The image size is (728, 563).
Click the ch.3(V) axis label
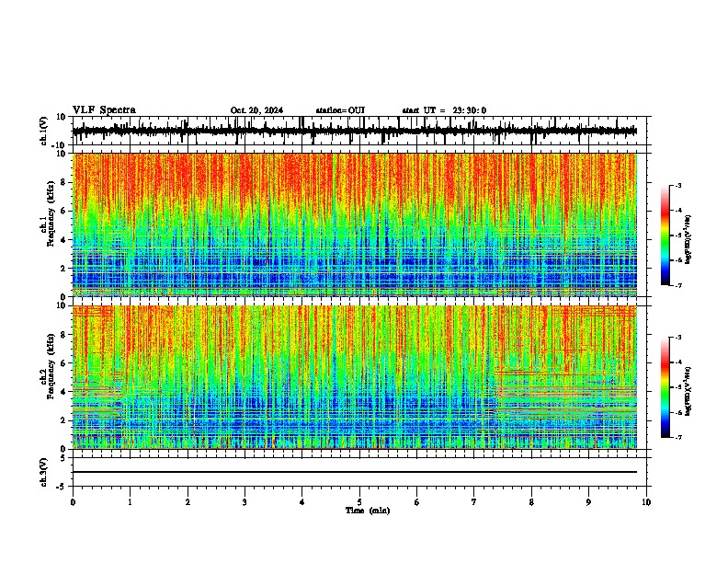pyautogui.click(x=44, y=472)
